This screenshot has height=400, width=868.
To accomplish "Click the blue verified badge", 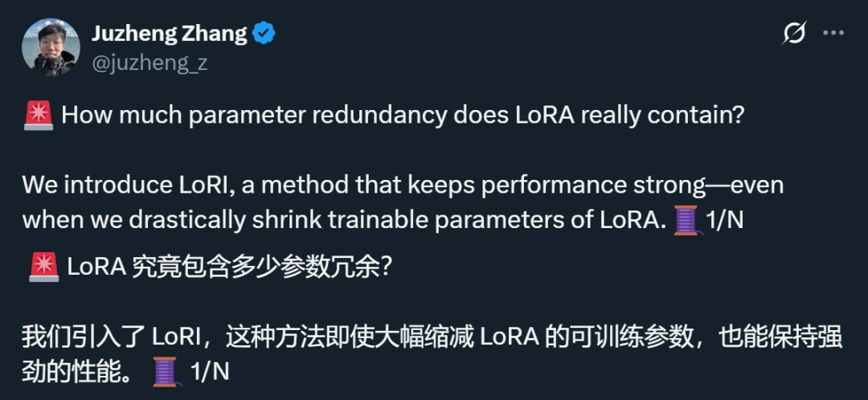I will click(x=264, y=33).
